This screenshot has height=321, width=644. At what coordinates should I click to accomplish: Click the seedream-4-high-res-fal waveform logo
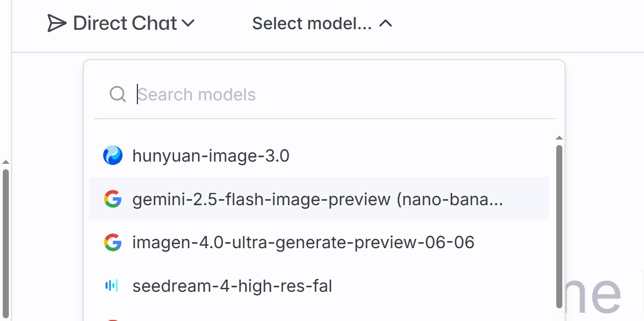112,286
